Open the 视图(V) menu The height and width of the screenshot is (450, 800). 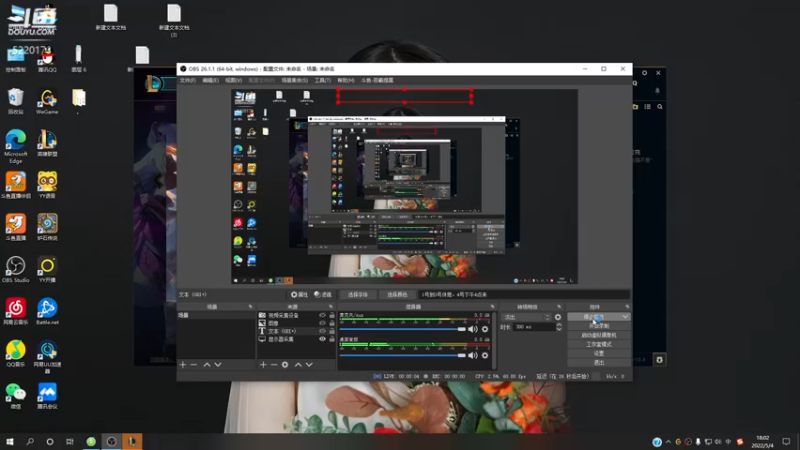tap(233, 80)
